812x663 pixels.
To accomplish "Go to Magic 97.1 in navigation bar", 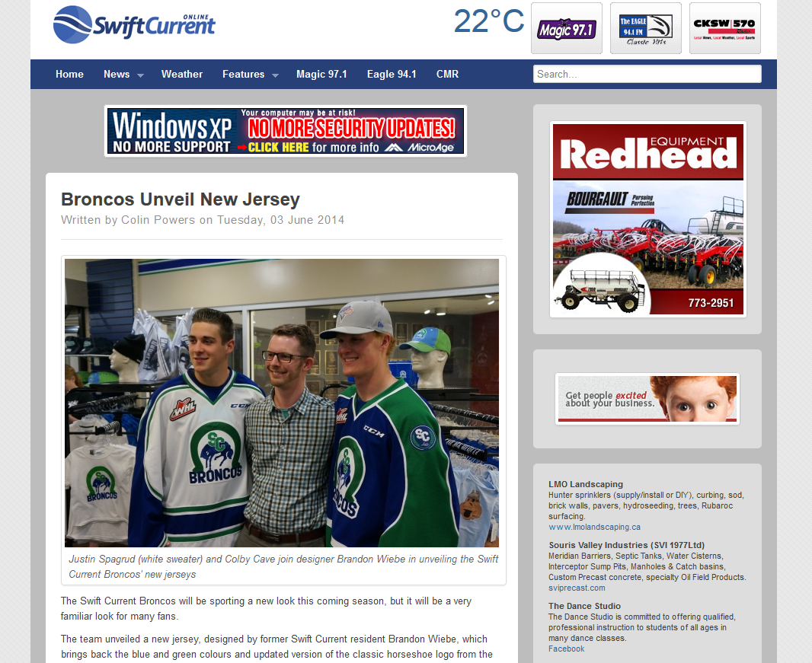I will 321,74.
